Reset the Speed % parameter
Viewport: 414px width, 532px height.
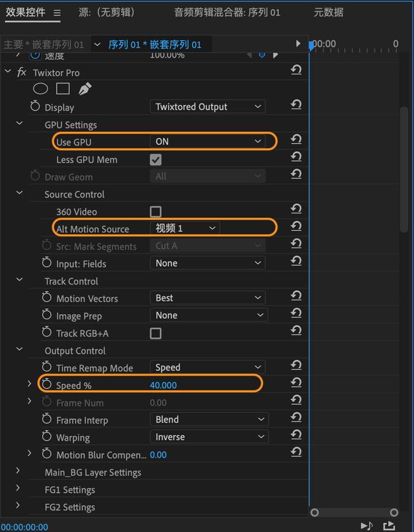click(296, 383)
